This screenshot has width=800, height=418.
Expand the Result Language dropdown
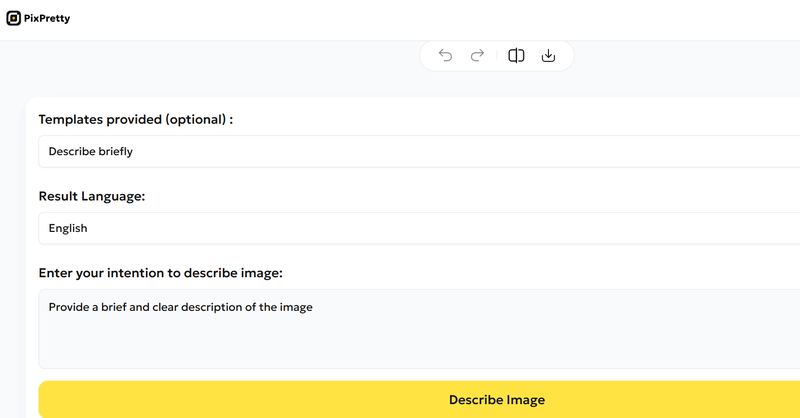coord(420,228)
